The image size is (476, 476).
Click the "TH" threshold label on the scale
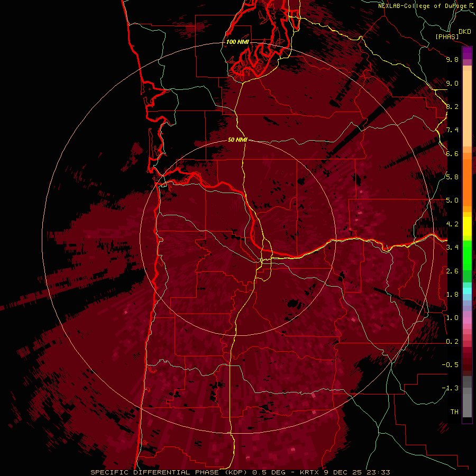click(454, 411)
